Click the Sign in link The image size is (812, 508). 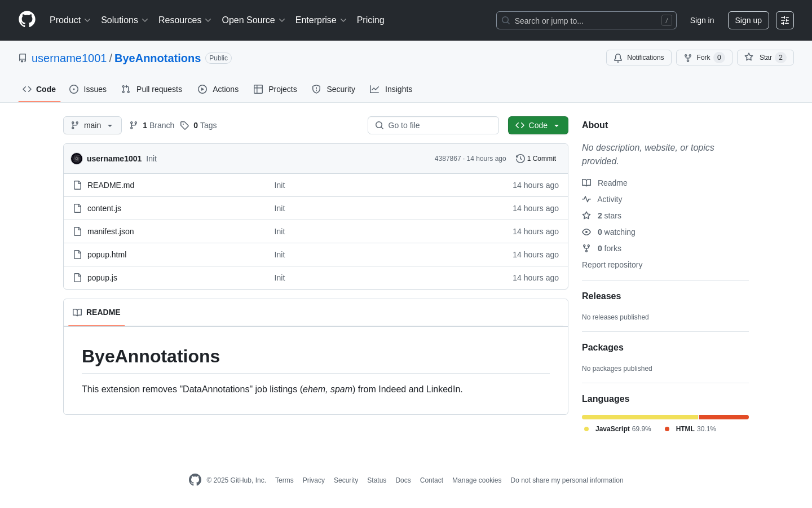(x=702, y=20)
